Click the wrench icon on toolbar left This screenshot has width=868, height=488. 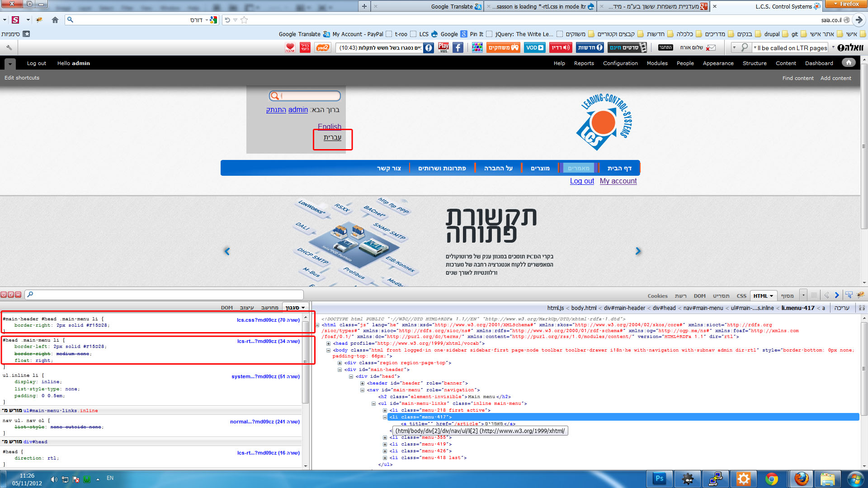coord(9,47)
